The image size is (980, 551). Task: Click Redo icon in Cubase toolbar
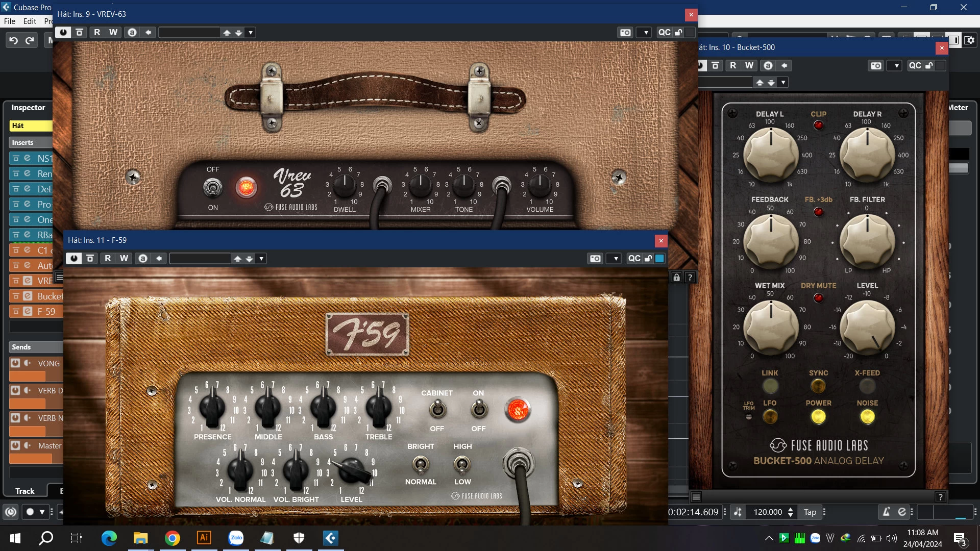pyautogui.click(x=30, y=40)
